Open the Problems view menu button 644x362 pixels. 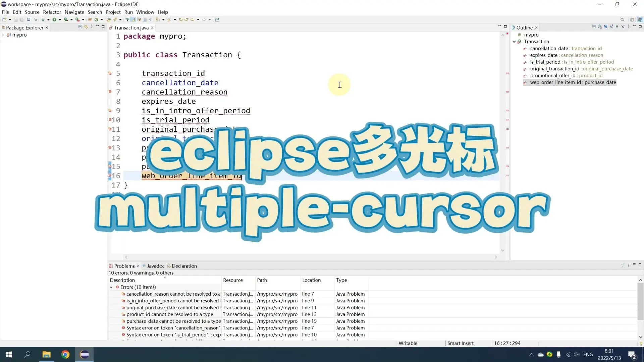pos(628,265)
